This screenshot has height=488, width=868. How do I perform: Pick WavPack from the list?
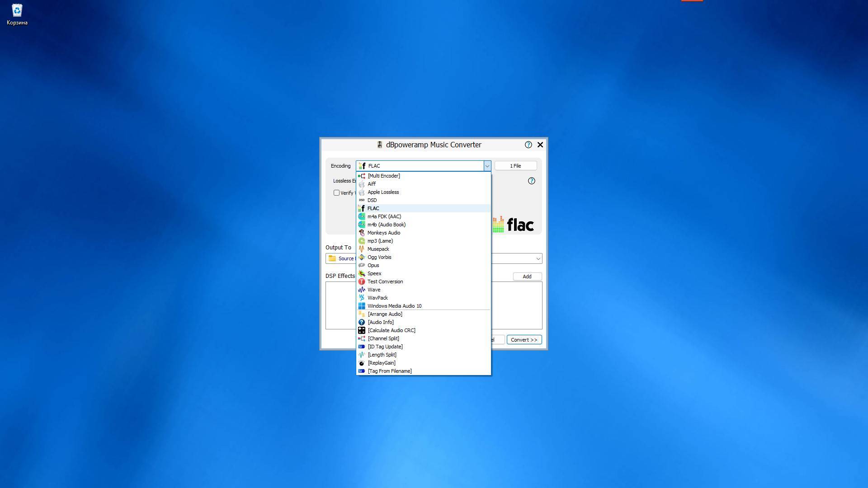[x=424, y=298]
